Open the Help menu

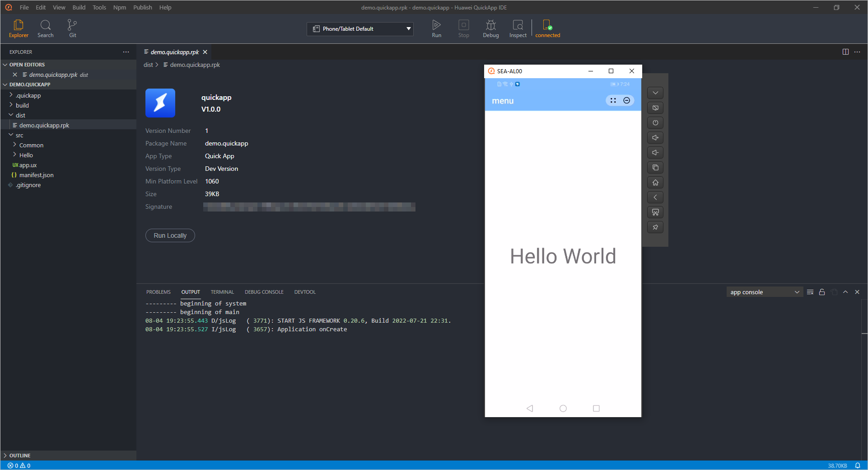coord(165,7)
